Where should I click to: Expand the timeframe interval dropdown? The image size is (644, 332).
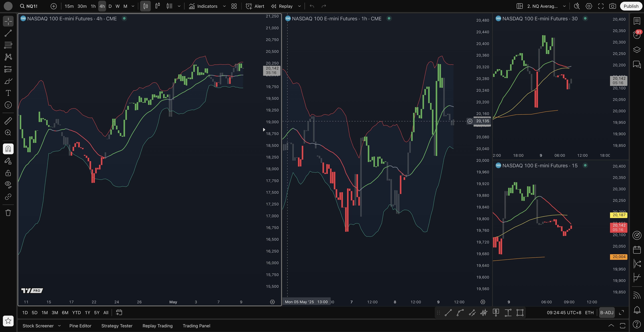point(133,6)
